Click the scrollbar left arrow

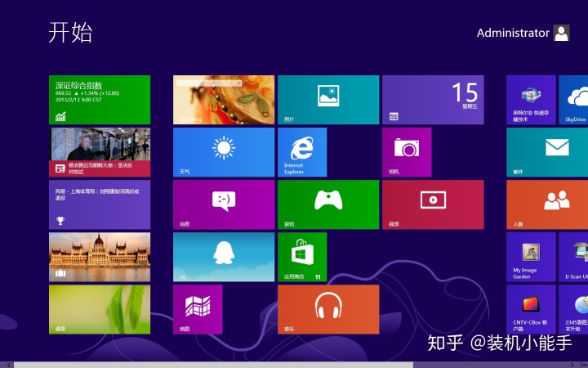point(7,365)
